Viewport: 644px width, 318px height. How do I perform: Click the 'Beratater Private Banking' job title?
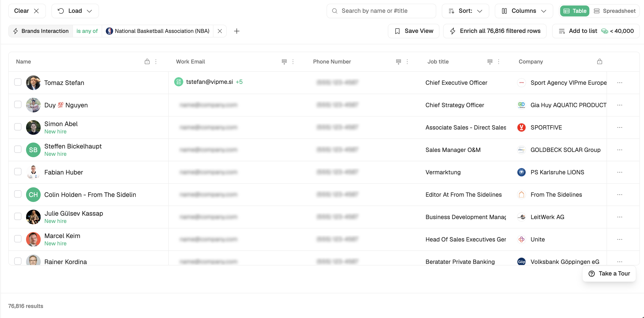[x=460, y=262]
